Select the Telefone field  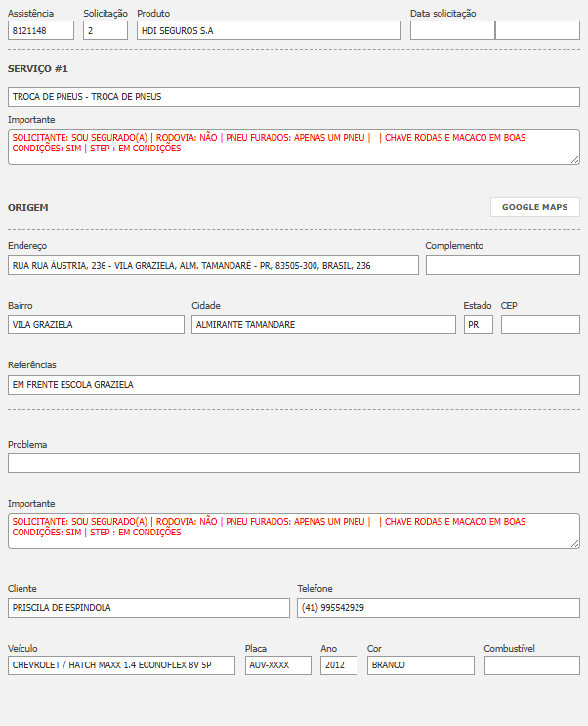click(438, 608)
